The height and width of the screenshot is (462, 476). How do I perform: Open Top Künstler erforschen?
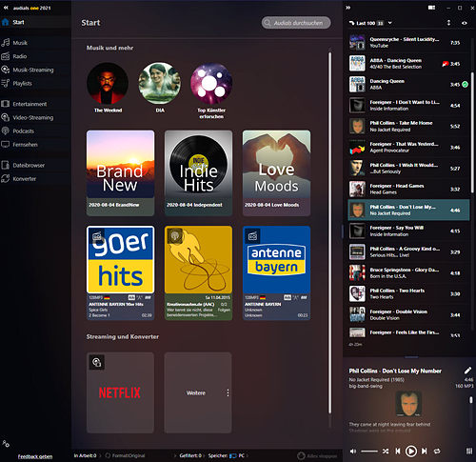pyautogui.click(x=211, y=83)
